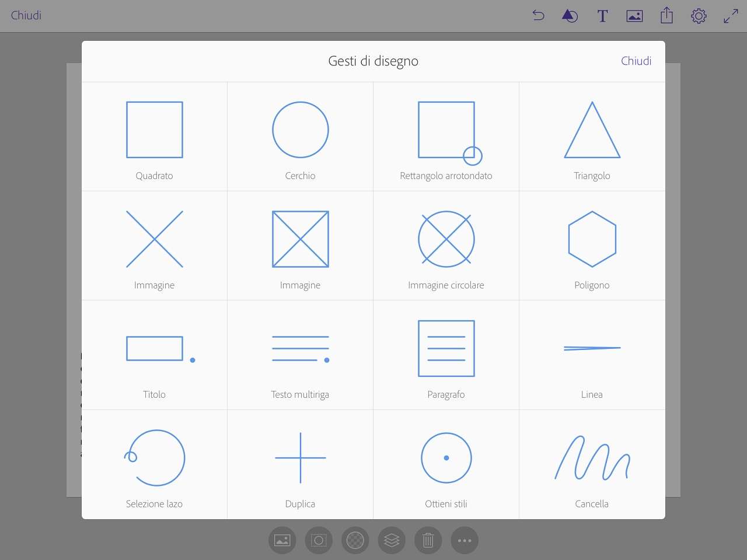Viewport: 747px width, 560px height.
Task: Select the text T tool
Action: [602, 16]
